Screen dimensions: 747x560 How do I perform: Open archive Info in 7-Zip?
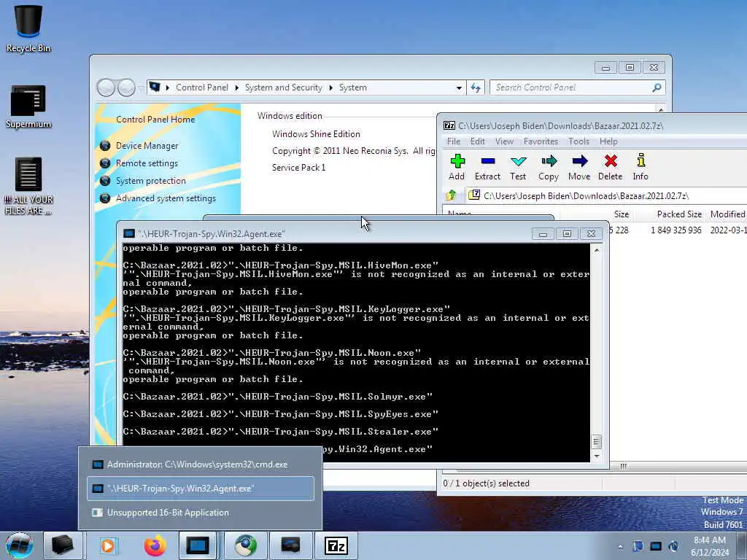(x=640, y=167)
